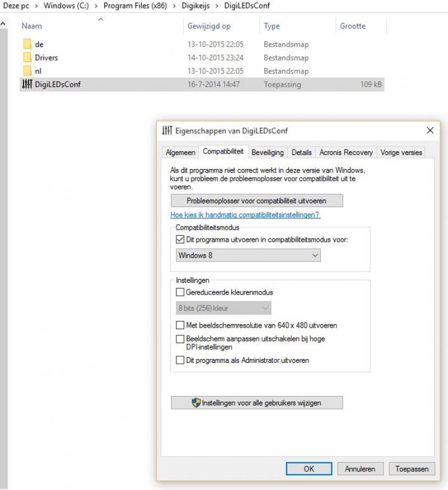The height and width of the screenshot is (490, 448).
Task: Open the 8 bits (256) kleur dropdown
Action: point(223,308)
